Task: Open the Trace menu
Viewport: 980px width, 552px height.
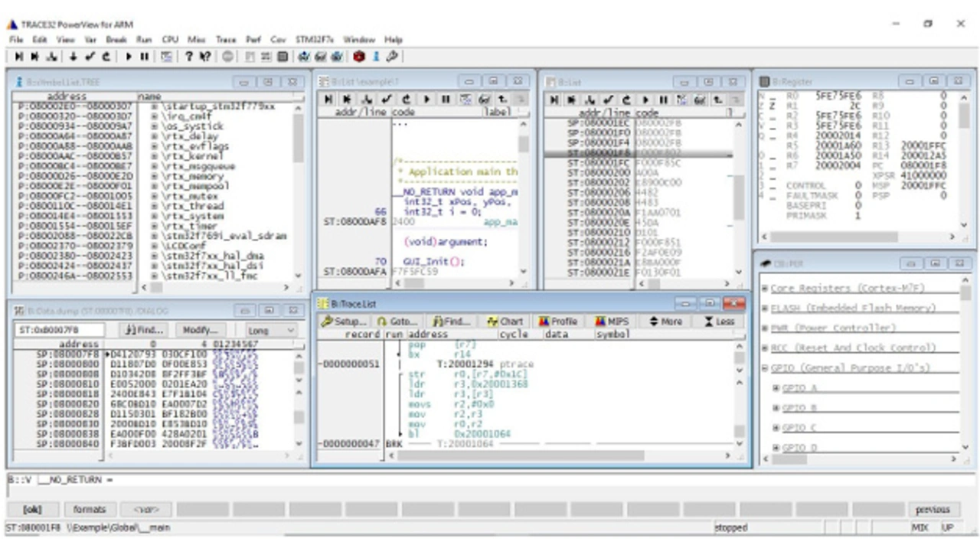Action: [x=226, y=40]
